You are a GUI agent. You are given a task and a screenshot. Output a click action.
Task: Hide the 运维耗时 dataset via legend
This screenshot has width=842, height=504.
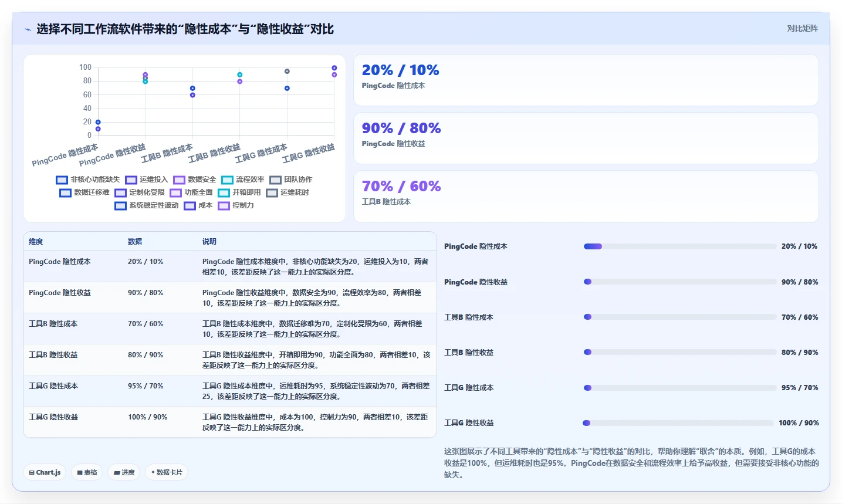288,192
